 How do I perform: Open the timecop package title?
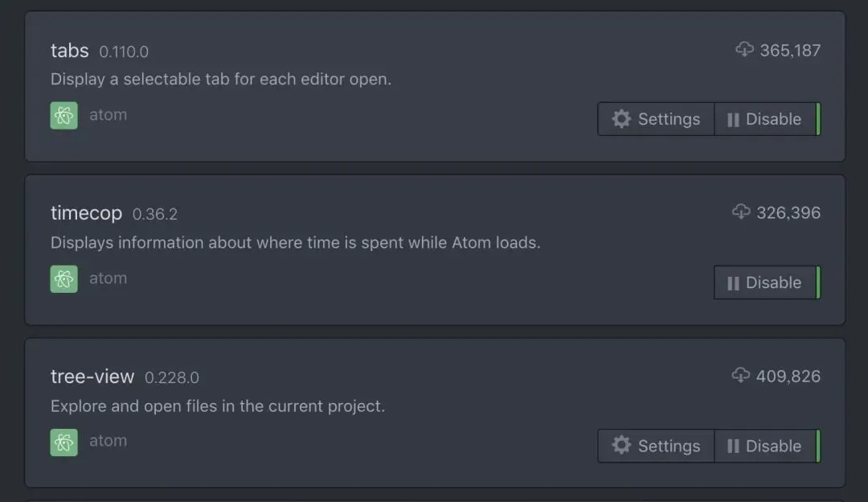click(86, 213)
